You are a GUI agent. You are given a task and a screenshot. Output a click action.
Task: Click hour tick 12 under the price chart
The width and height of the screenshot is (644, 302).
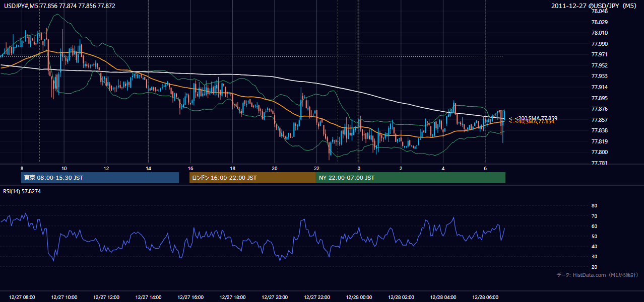[x=106, y=168]
